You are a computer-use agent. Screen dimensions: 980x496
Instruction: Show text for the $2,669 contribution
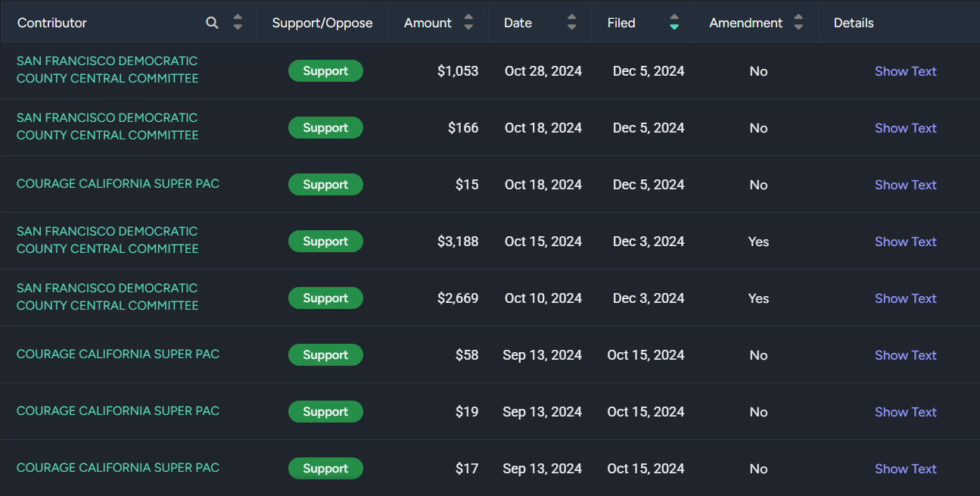pos(905,298)
